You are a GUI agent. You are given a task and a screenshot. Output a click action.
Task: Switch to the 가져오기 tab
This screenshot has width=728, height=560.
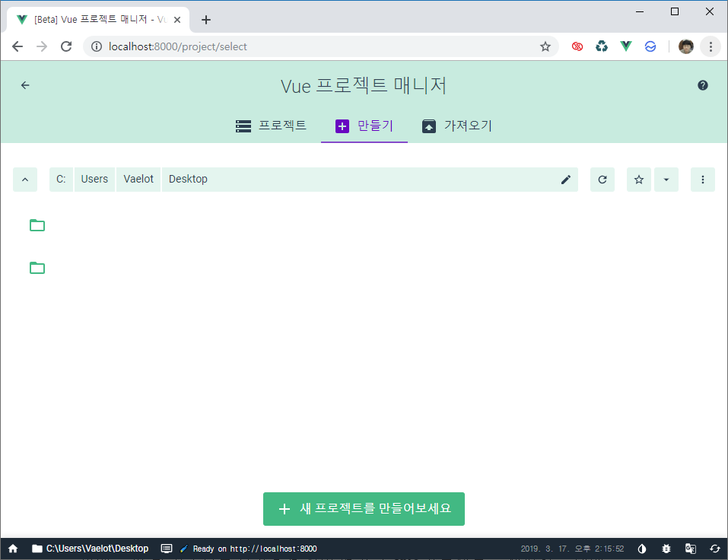(456, 126)
